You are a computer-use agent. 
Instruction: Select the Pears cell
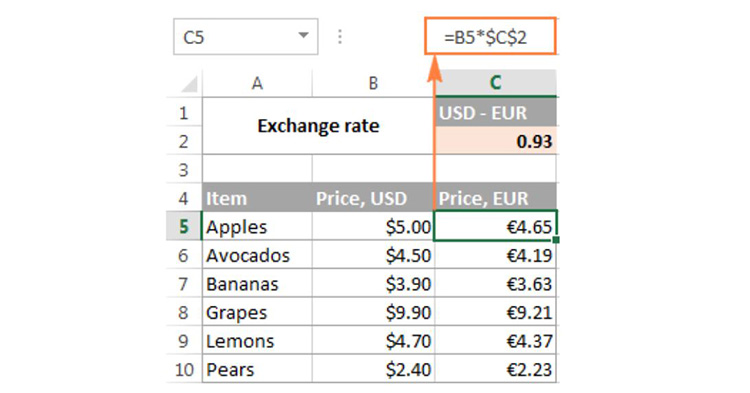point(257,369)
